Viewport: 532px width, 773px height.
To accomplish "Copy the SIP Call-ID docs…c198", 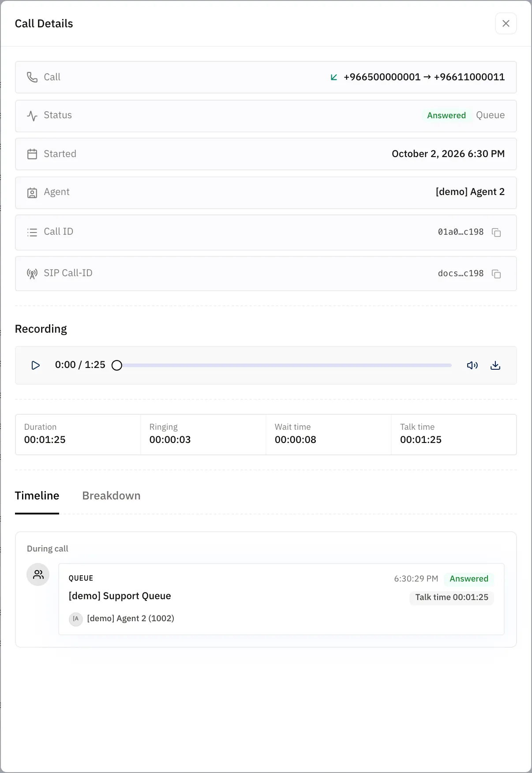I will pyautogui.click(x=496, y=274).
